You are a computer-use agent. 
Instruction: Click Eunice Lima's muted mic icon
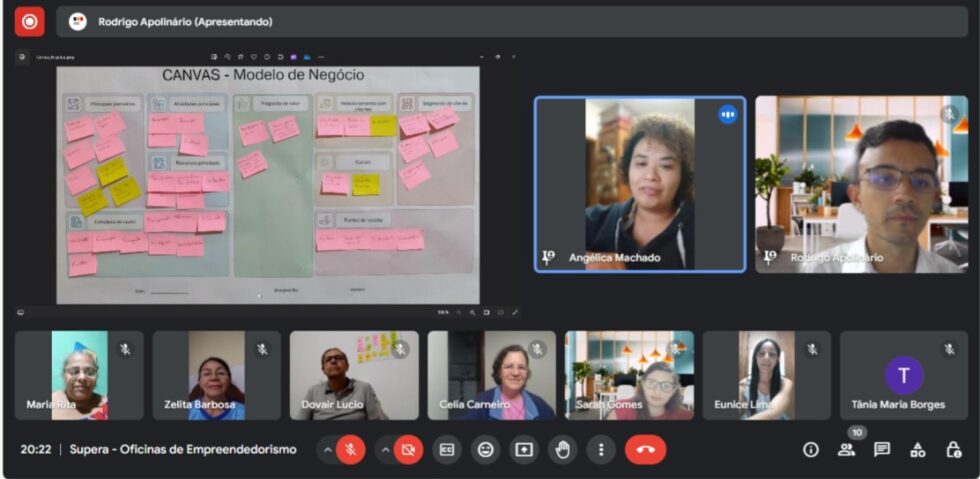(812, 350)
